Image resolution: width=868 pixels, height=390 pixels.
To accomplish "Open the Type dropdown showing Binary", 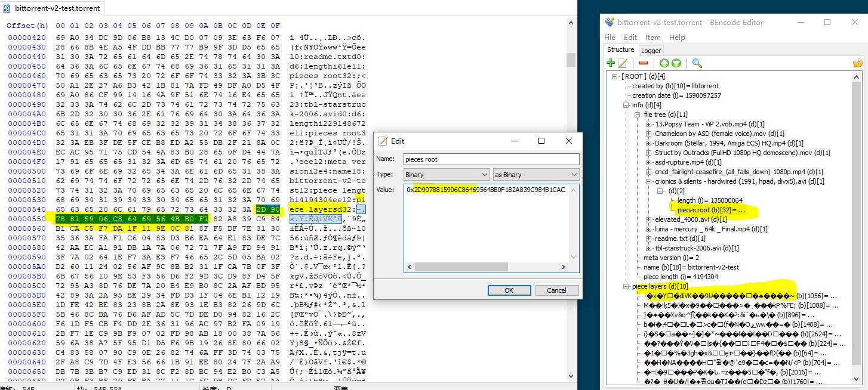I will click(445, 175).
